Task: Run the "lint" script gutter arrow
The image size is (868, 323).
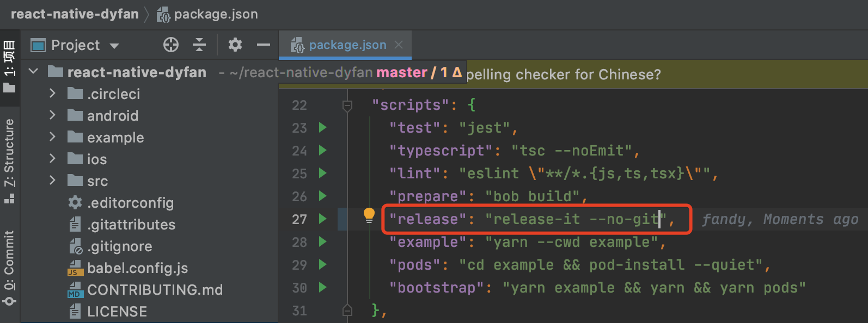Action: [x=322, y=173]
